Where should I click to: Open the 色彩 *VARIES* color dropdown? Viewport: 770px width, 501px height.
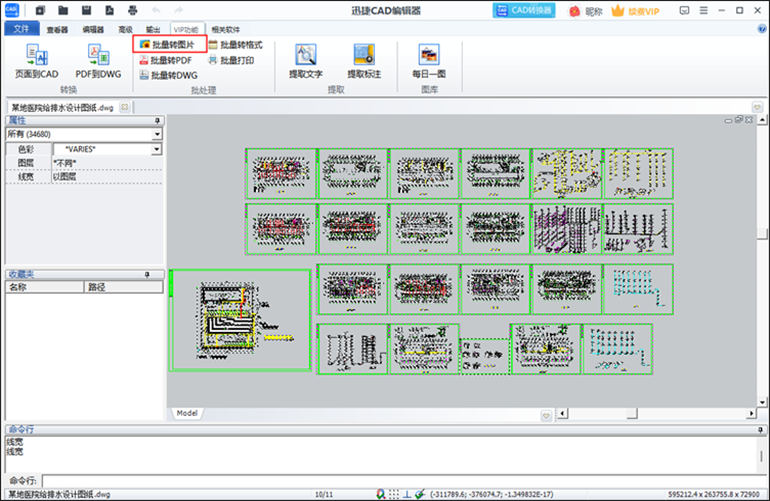(x=157, y=149)
